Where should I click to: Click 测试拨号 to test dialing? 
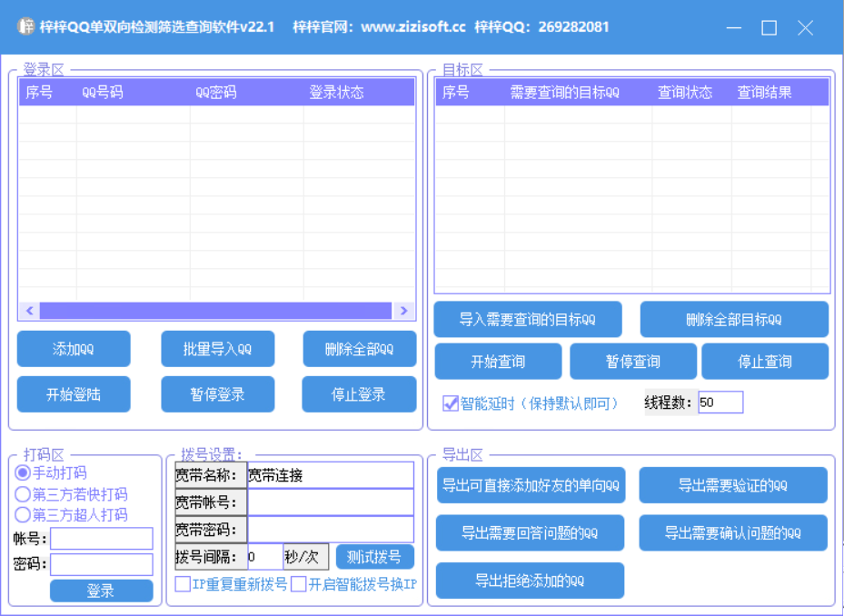(x=374, y=557)
